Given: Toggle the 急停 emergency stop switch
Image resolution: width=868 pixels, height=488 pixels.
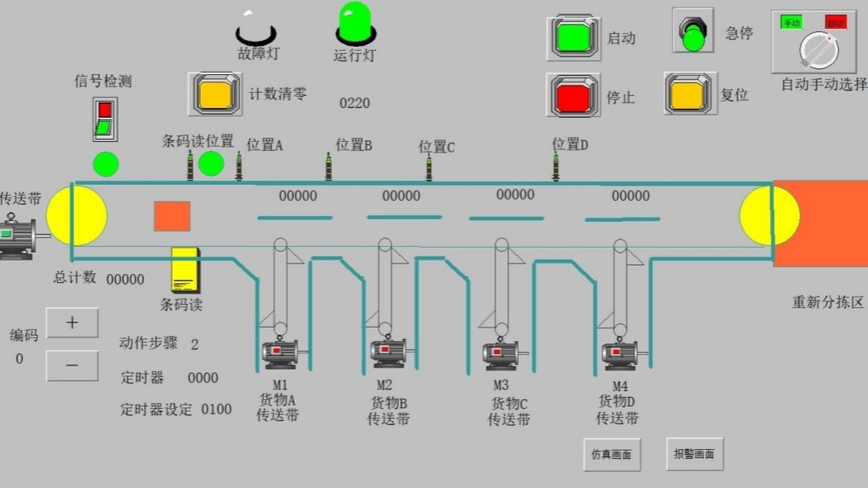Looking at the screenshot, I should pos(691,34).
